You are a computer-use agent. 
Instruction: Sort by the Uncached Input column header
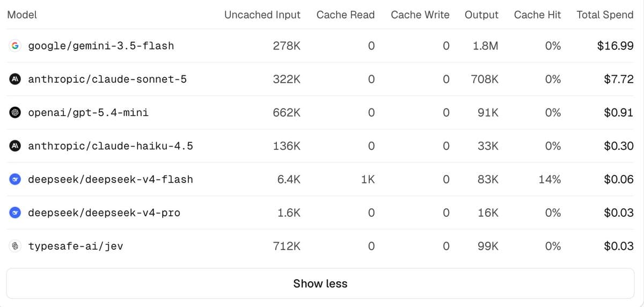[x=262, y=15]
